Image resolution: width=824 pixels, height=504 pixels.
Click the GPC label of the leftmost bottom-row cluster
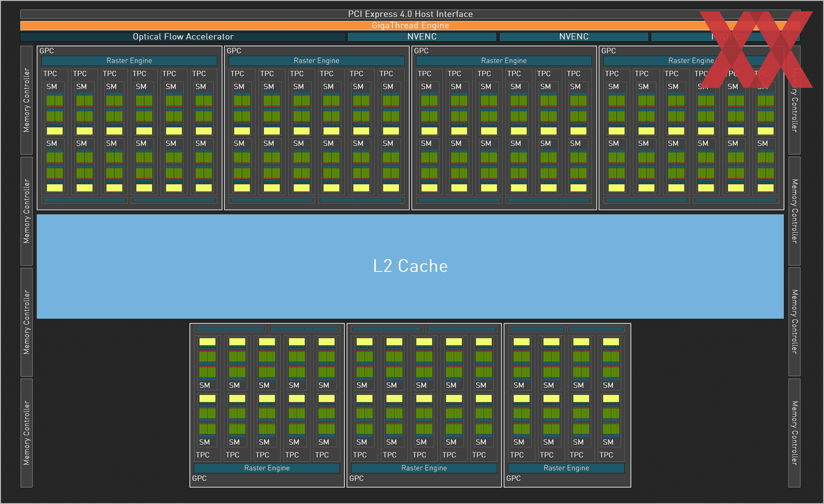click(200, 478)
